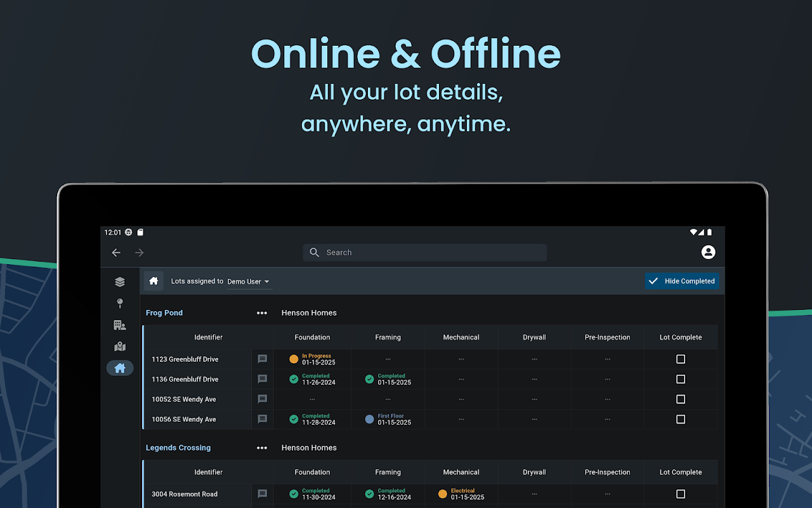Viewport: 812px width, 508px height.
Task: Open comments for 10052 SE Wendy Ave
Action: click(x=263, y=399)
